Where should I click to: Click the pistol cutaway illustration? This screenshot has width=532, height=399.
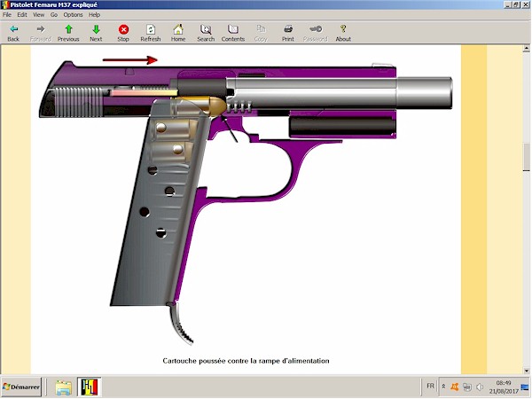point(246,202)
